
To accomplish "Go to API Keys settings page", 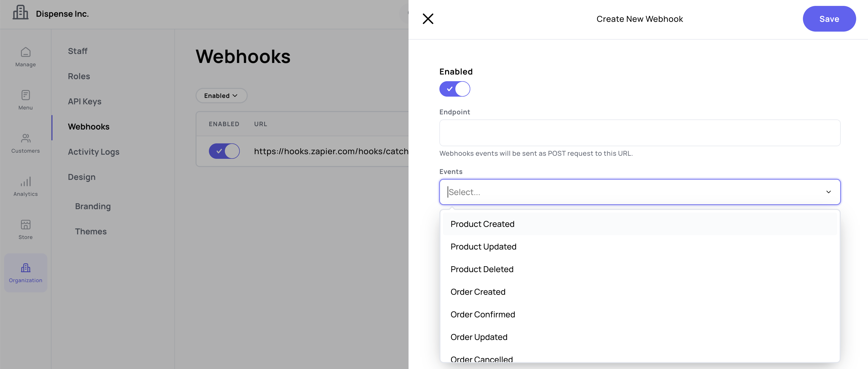I will pos(85,101).
